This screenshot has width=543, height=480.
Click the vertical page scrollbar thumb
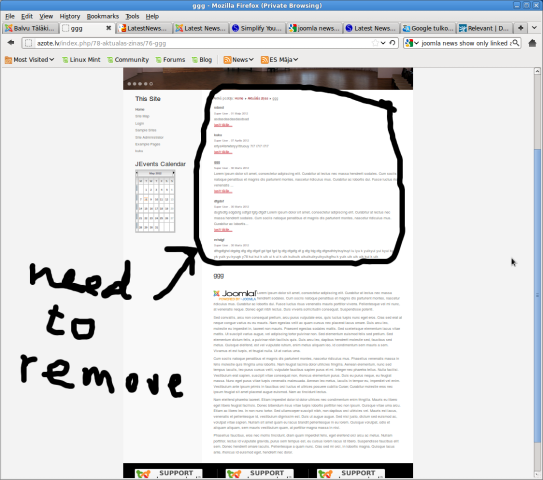click(x=537, y=295)
